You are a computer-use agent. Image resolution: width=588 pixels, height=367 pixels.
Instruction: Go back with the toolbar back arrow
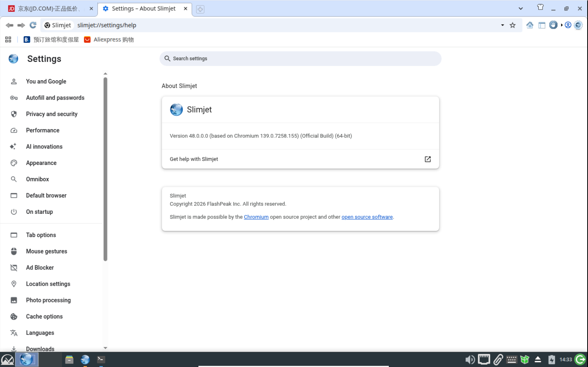pyautogui.click(x=10, y=25)
